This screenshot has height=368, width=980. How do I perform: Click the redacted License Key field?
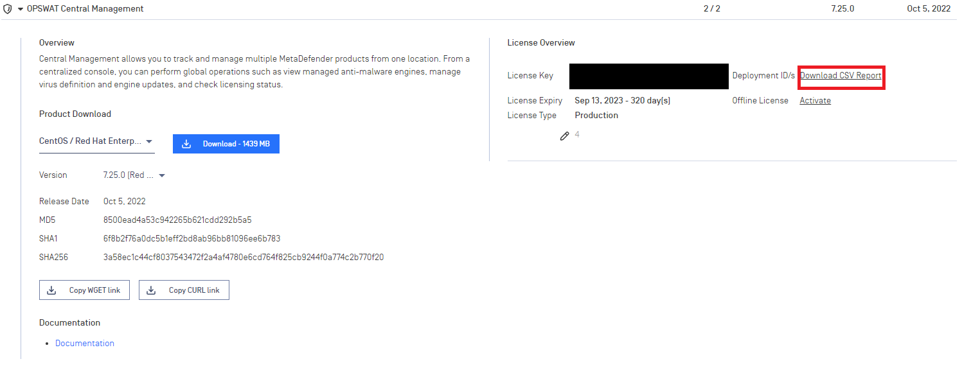pos(649,76)
